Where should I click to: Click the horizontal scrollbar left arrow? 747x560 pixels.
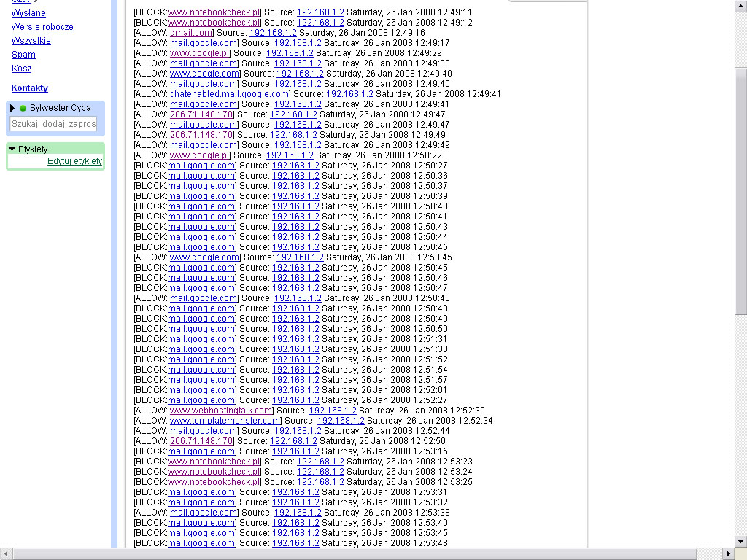point(5,554)
